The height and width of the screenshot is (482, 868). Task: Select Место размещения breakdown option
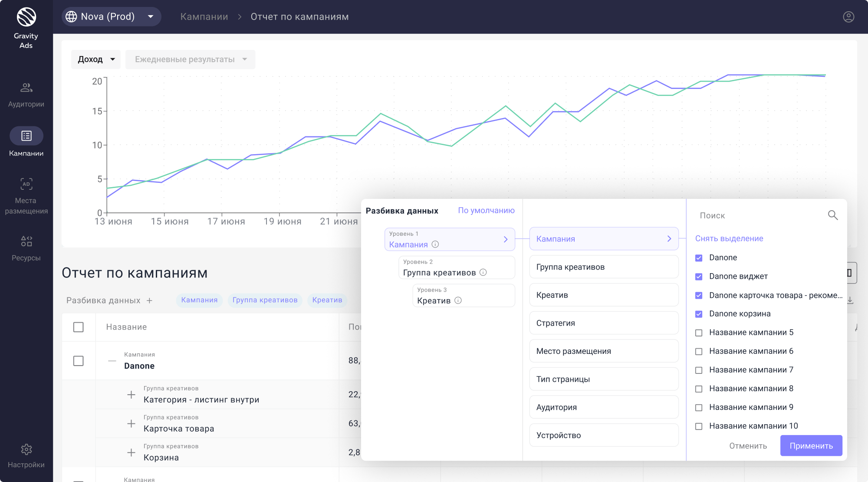pos(603,351)
